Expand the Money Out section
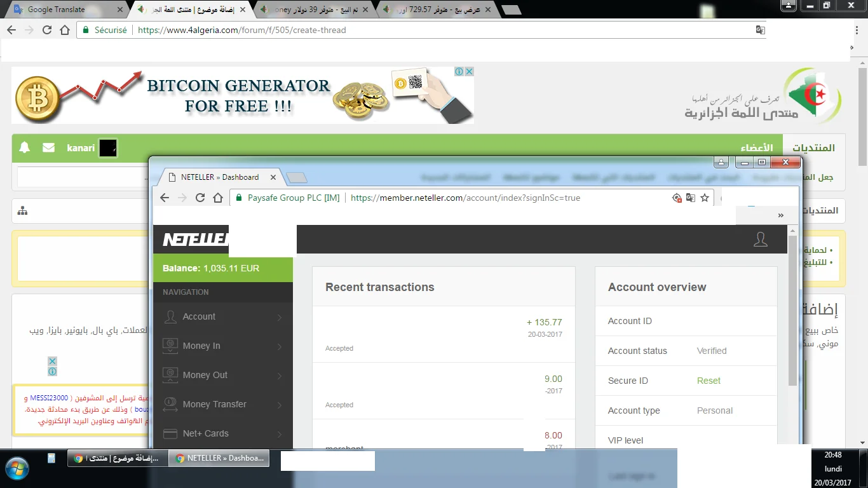 [222, 375]
